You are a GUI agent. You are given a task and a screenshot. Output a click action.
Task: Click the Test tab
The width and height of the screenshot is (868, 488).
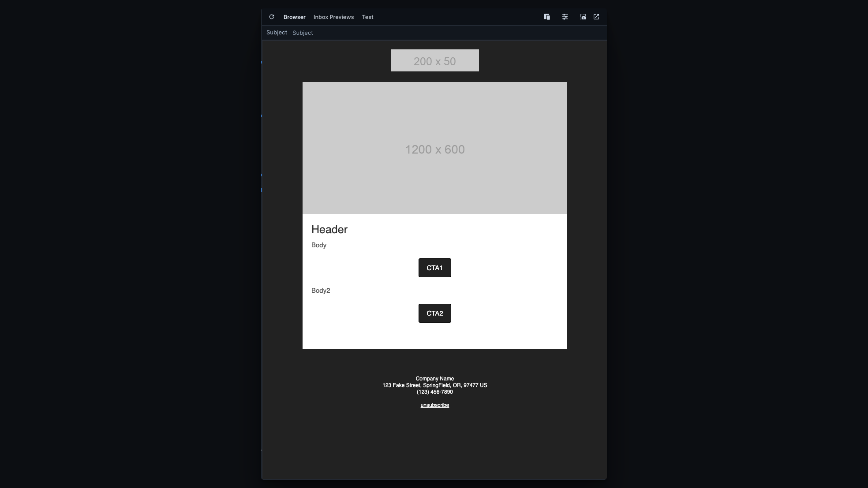(x=367, y=17)
